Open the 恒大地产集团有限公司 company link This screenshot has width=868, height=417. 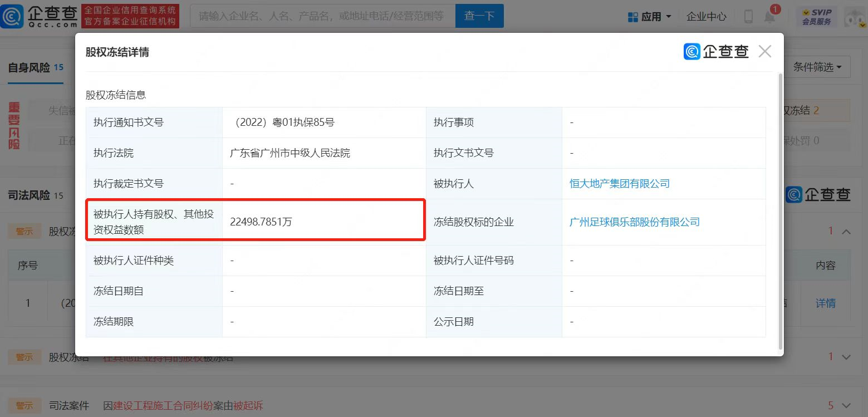[x=619, y=184]
